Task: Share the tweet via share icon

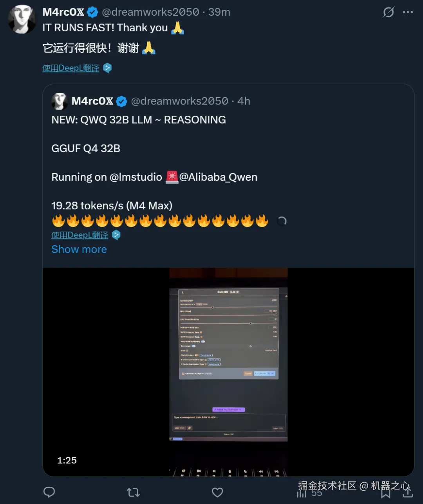Action: click(408, 492)
